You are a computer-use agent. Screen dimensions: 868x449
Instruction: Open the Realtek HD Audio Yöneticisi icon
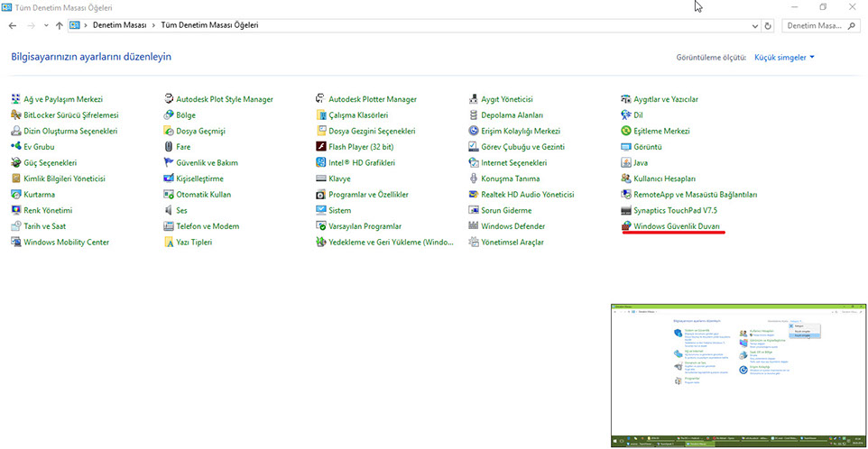point(474,195)
